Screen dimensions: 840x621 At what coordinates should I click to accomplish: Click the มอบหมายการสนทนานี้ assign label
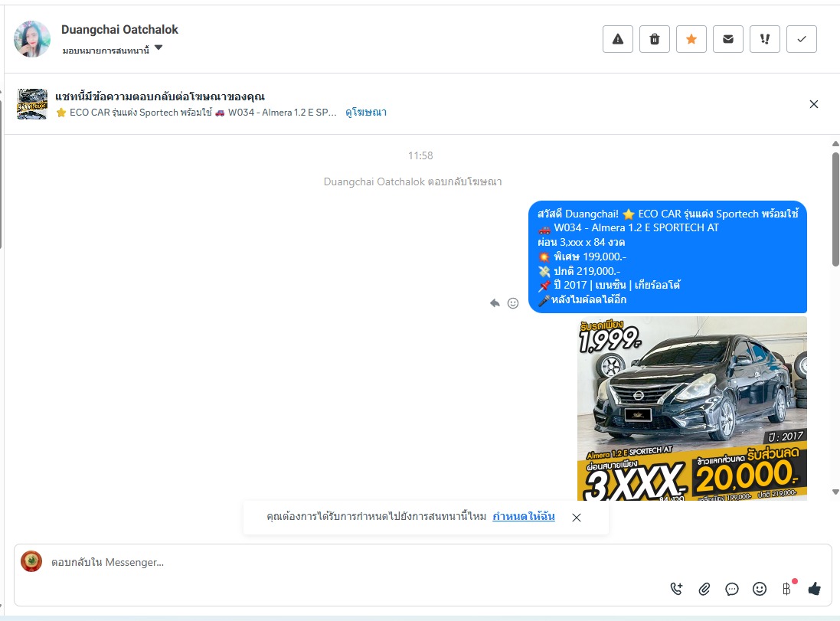[x=106, y=51]
